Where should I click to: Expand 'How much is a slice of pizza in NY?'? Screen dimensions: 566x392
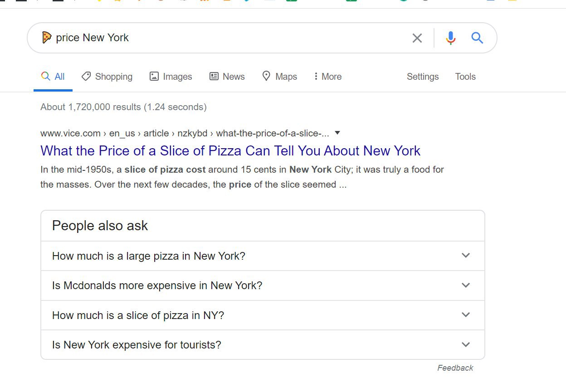pos(263,315)
